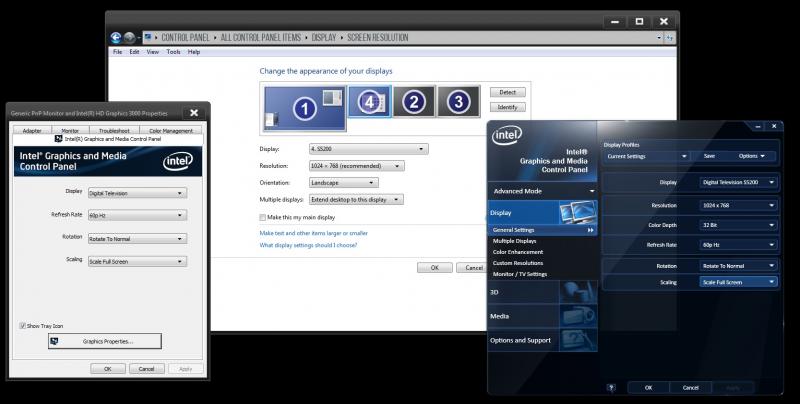The height and width of the screenshot is (404, 800).
Task: Click Save in Display Profiles
Action: (x=709, y=156)
